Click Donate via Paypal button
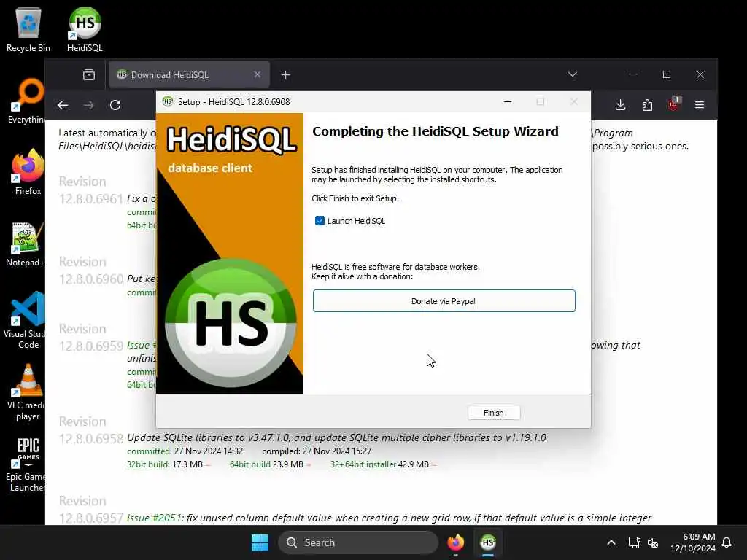The width and height of the screenshot is (747, 560). (x=444, y=301)
